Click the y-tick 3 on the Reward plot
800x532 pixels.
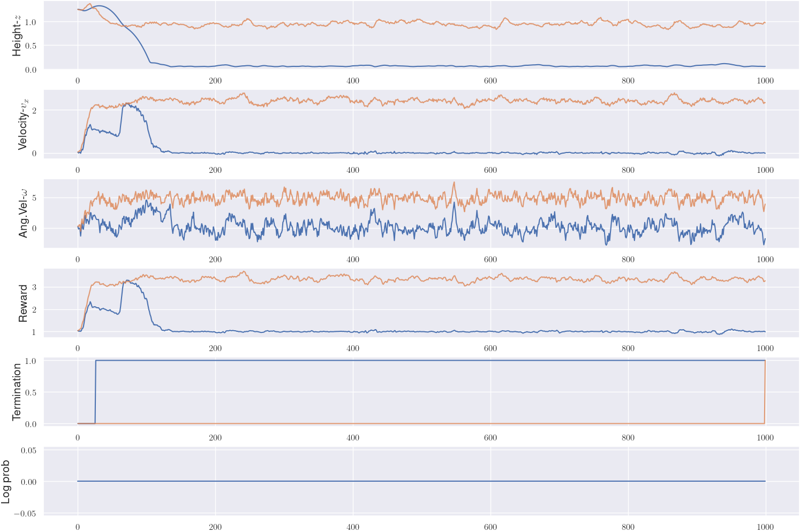pyautogui.click(x=34, y=287)
